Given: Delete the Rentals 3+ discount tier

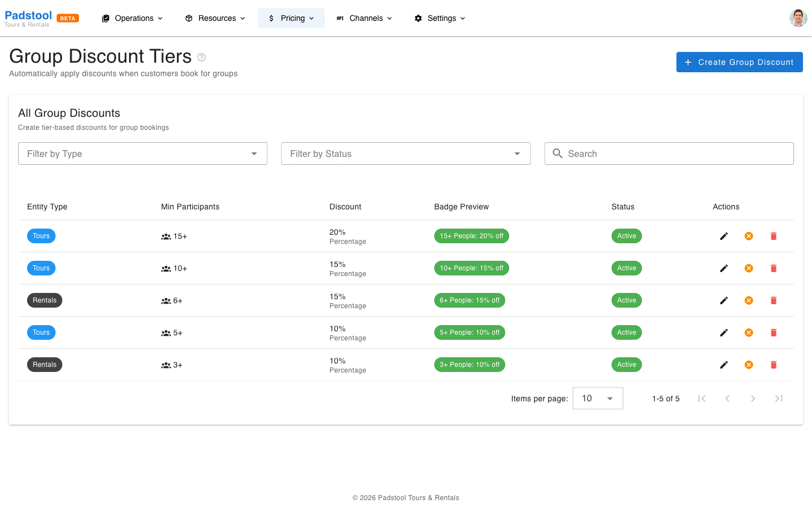Looking at the screenshot, I should click(774, 365).
